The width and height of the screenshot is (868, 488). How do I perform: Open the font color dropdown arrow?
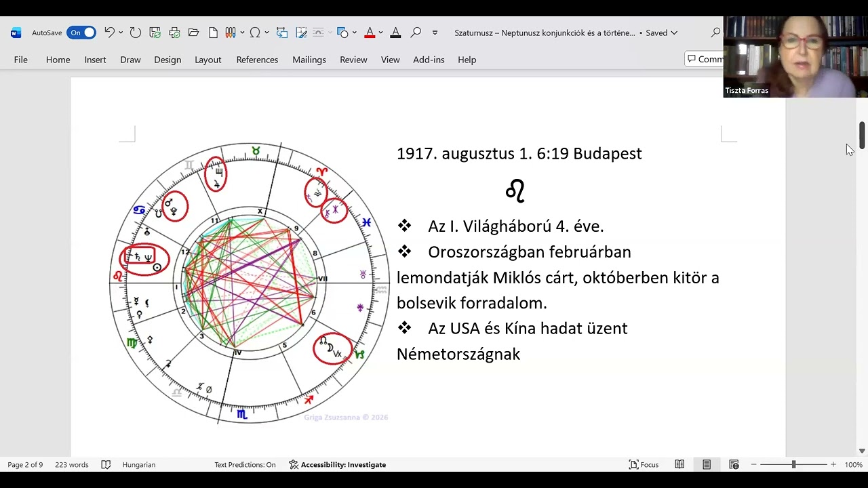tap(380, 33)
